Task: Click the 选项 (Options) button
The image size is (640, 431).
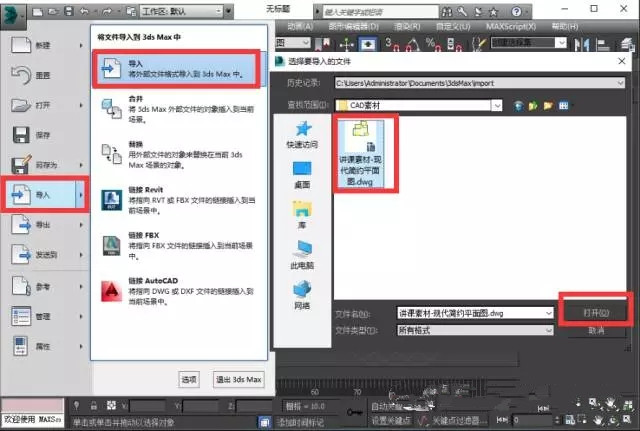Action: (189, 380)
